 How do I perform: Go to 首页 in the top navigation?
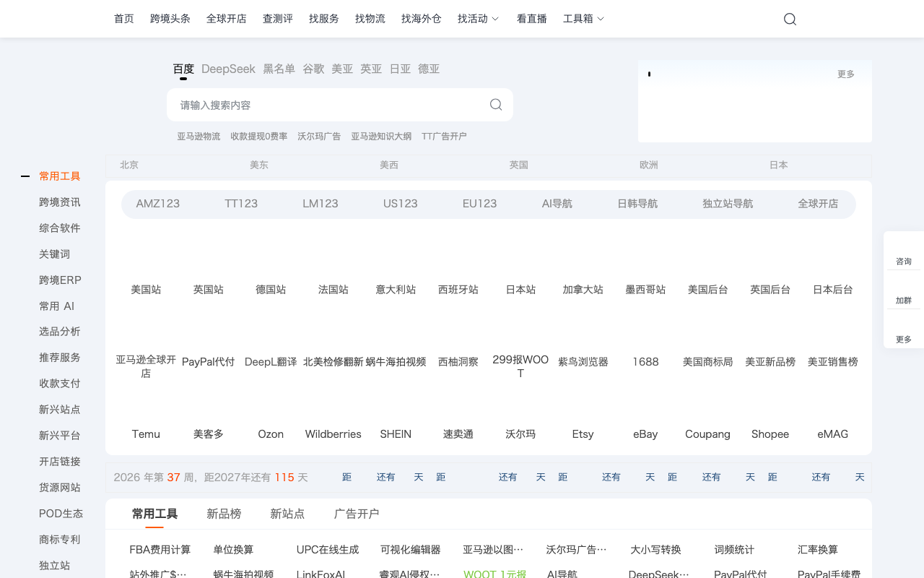124,19
